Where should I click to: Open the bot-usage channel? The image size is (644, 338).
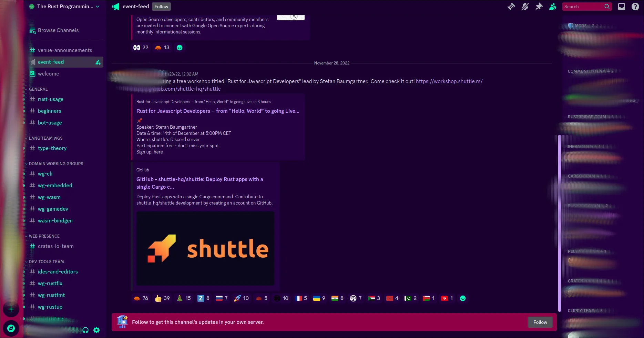click(65, 123)
